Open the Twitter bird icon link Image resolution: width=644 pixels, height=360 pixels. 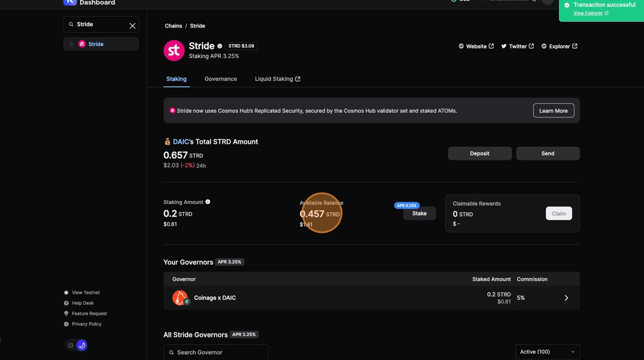(504, 46)
